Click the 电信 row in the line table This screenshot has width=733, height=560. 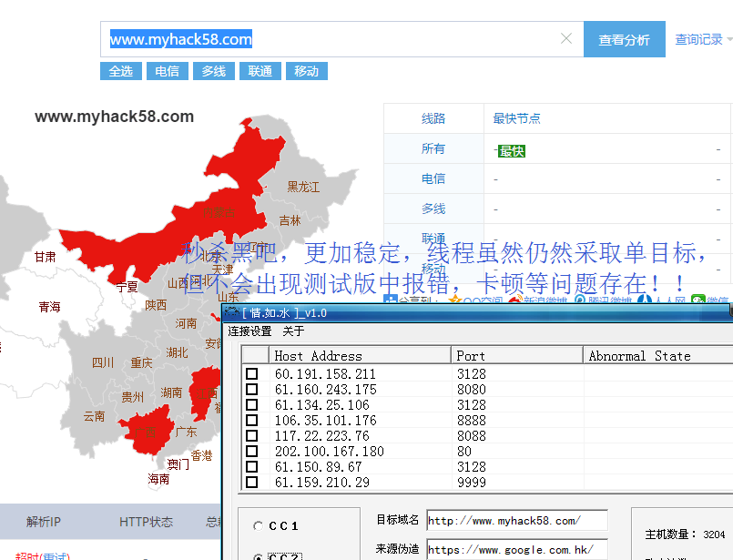558,178
